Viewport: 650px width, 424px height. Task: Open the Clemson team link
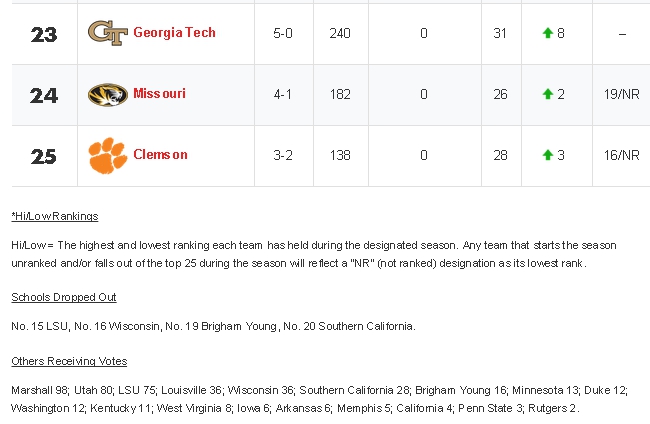click(160, 155)
